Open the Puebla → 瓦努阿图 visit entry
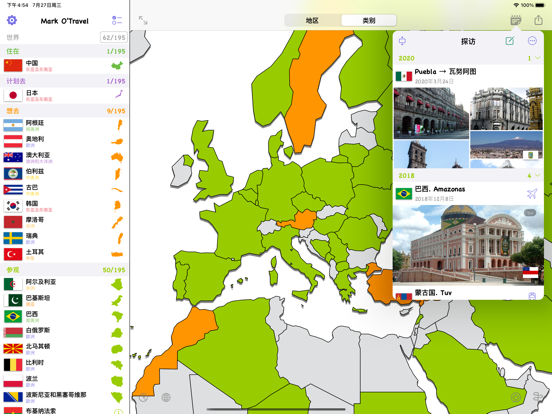Image resolution: width=552 pixels, height=414 pixels. (x=468, y=76)
